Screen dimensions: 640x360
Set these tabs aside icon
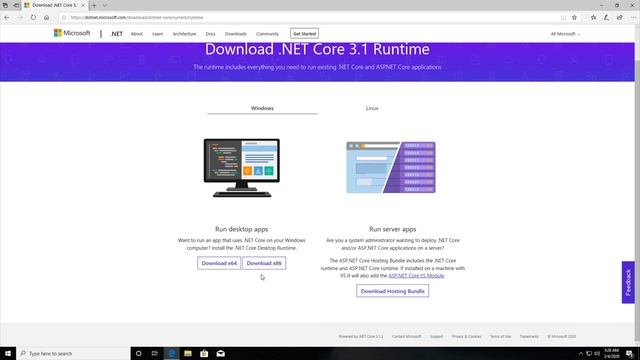click(x=16, y=5)
